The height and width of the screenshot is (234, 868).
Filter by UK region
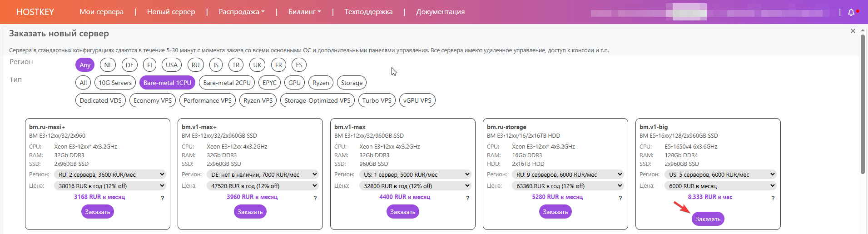point(258,65)
